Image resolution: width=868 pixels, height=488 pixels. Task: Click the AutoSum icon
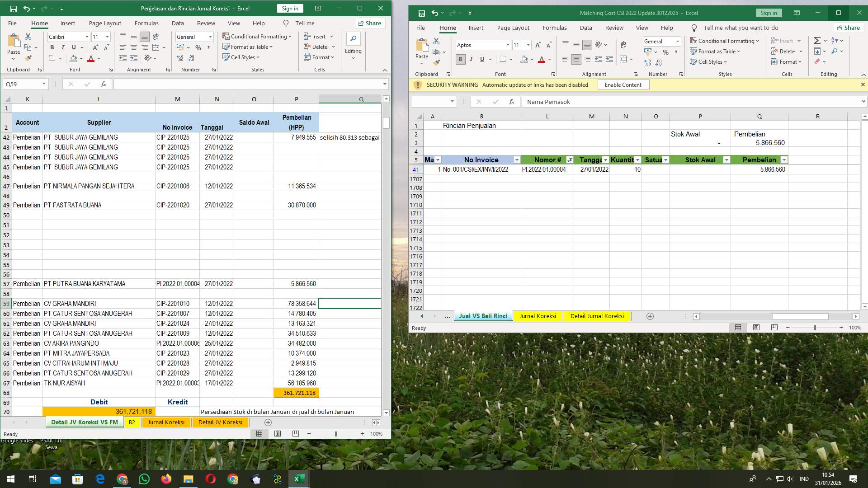coord(816,40)
